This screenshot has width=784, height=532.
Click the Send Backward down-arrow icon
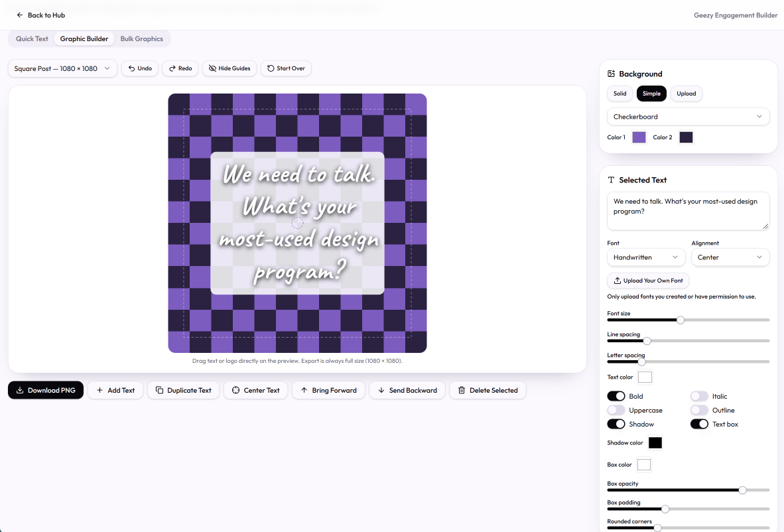tap(381, 391)
